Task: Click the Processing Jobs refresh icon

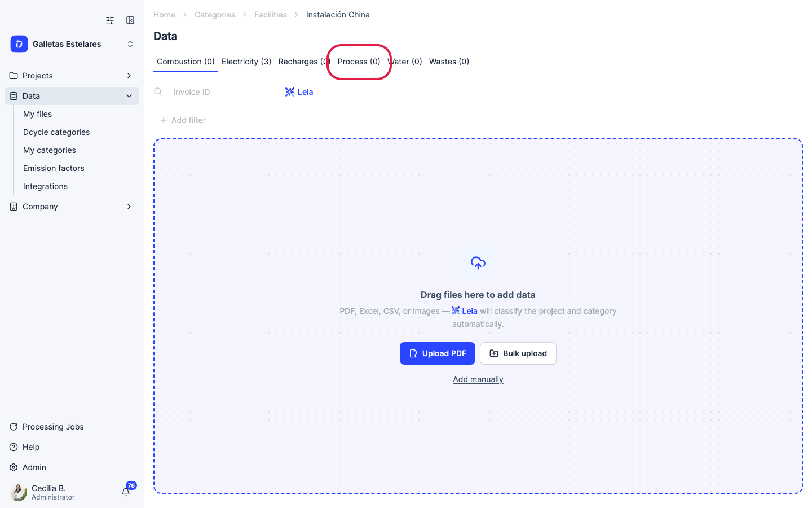Action: [14, 427]
